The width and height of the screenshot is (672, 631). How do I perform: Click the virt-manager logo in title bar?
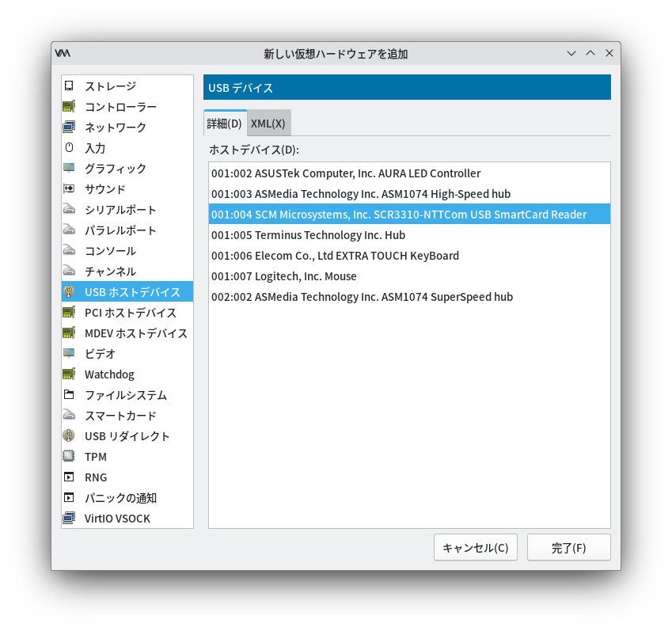63,53
